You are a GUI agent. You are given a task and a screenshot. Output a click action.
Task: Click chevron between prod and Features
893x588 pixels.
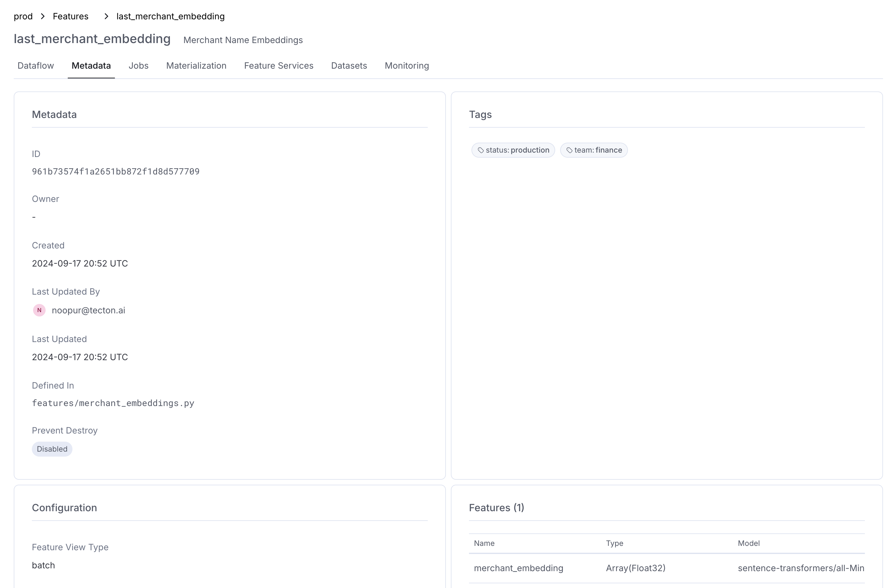pos(43,16)
